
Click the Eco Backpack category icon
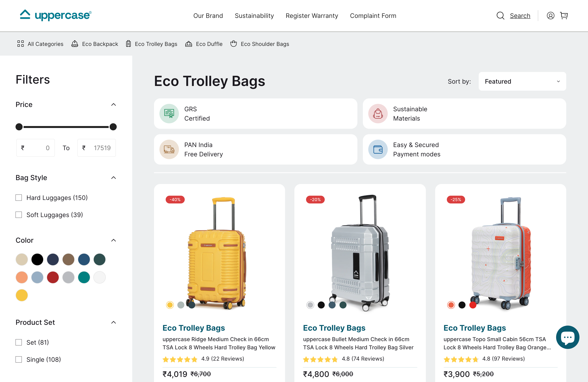click(x=74, y=44)
